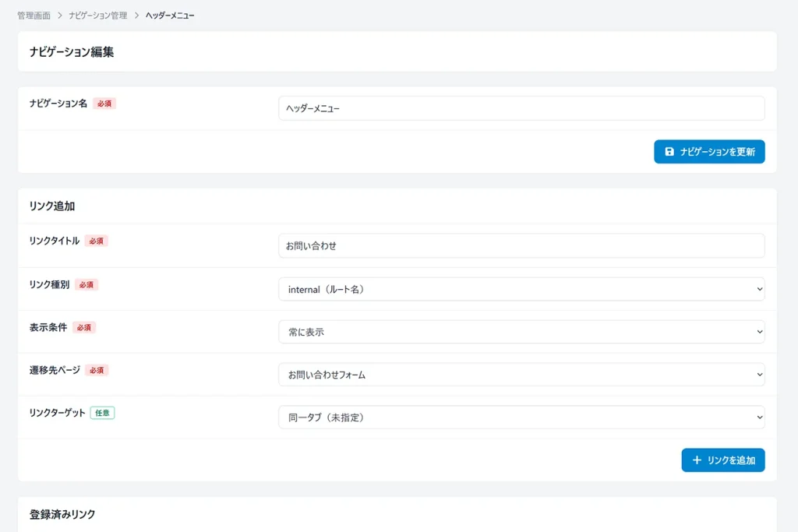
Task: Open the リンク種別 dropdown
Action: pos(521,289)
